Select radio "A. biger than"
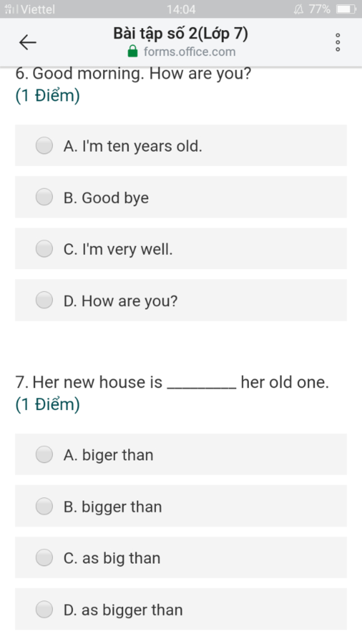The image size is (362, 644). pos(44,454)
